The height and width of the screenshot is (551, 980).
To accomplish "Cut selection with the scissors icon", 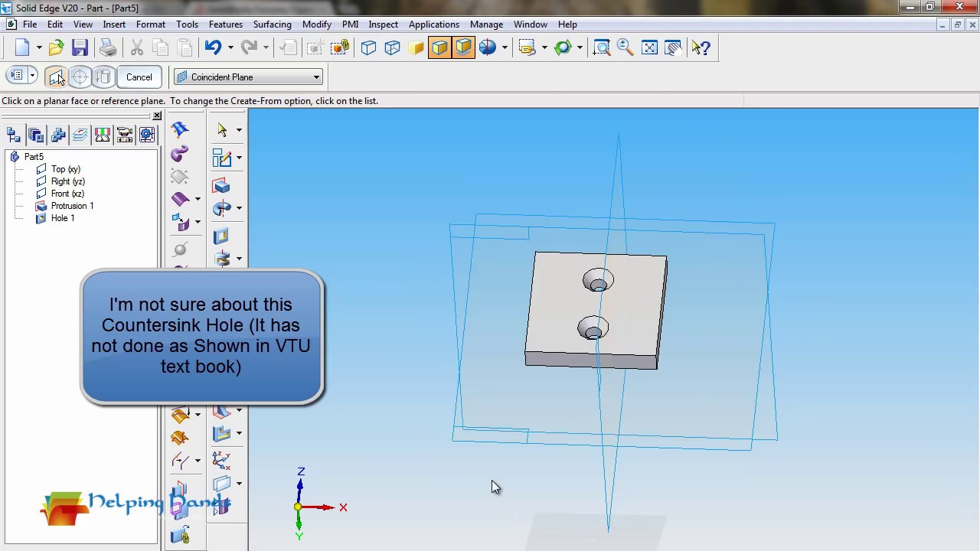I will pyautogui.click(x=137, y=47).
